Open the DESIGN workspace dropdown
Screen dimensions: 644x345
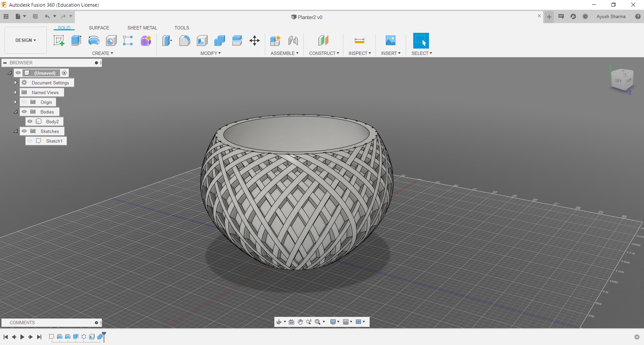25,40
